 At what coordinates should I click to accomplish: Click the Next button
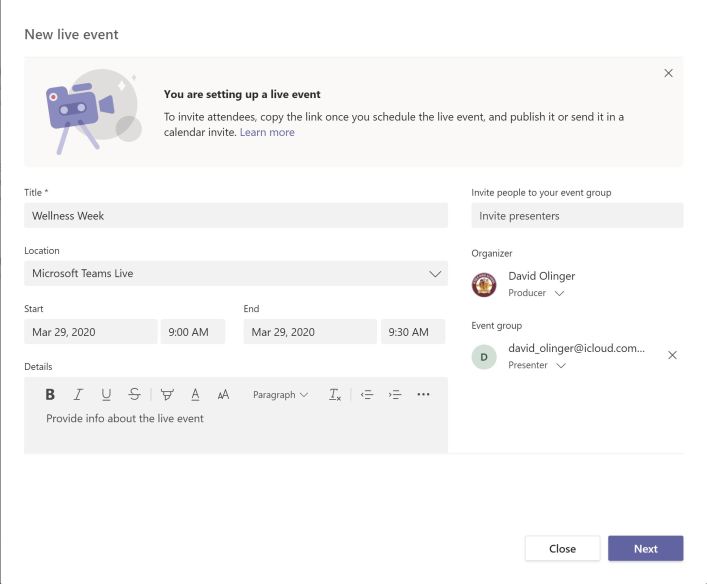pos(645,548)
